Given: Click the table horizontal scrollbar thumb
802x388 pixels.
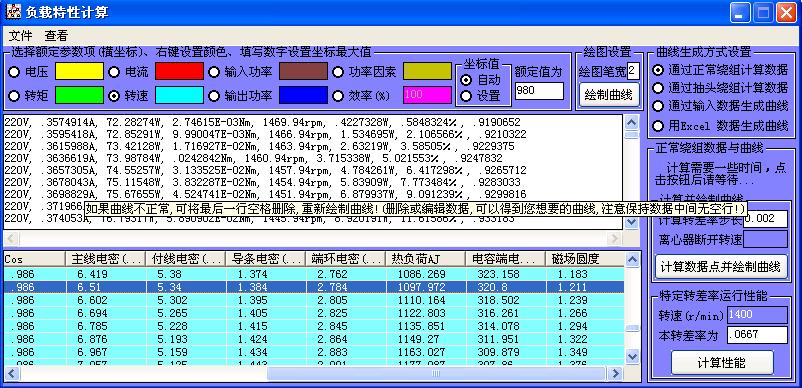Looking at the screenshot, I should [x=436, y=374].
